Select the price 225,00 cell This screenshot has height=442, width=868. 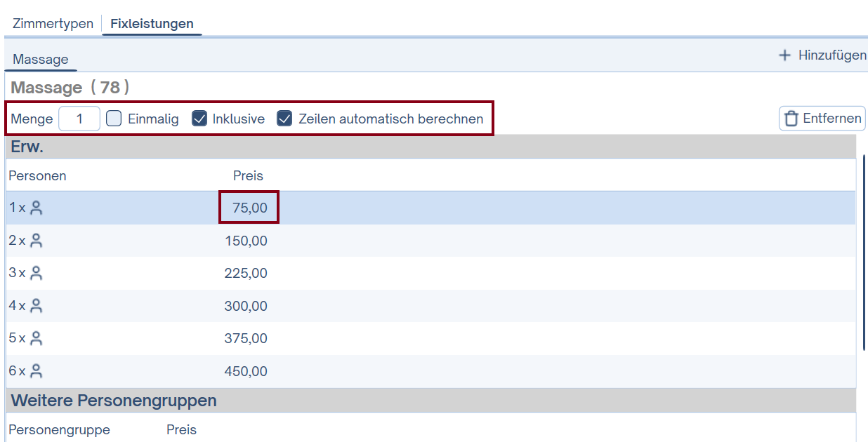tap(246, 273)
